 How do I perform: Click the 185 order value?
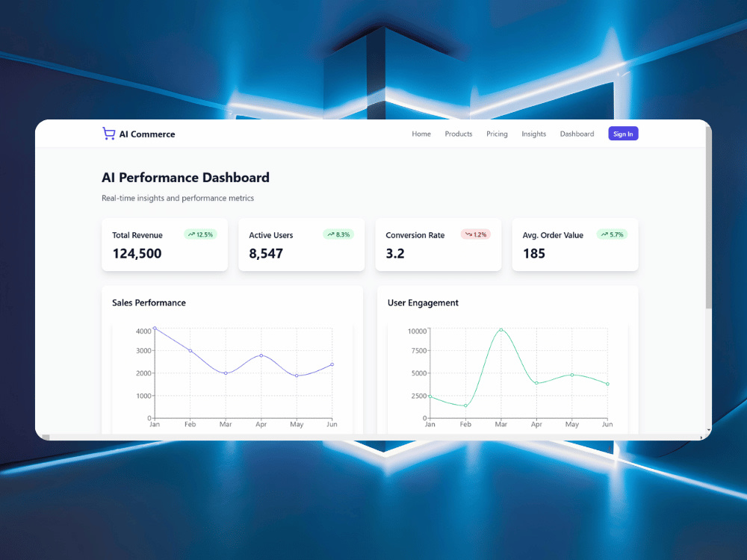tap(533, 253)
